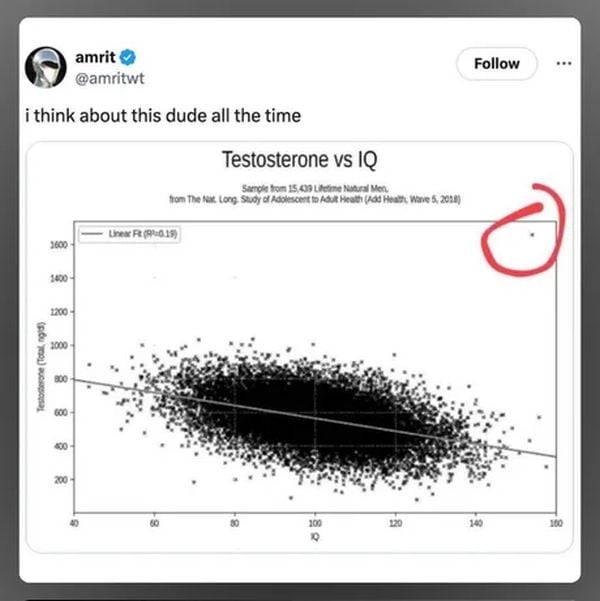600x601 pixels.
Task: Click the outlier dot inside red circle
Action: [x=532, y=235]
